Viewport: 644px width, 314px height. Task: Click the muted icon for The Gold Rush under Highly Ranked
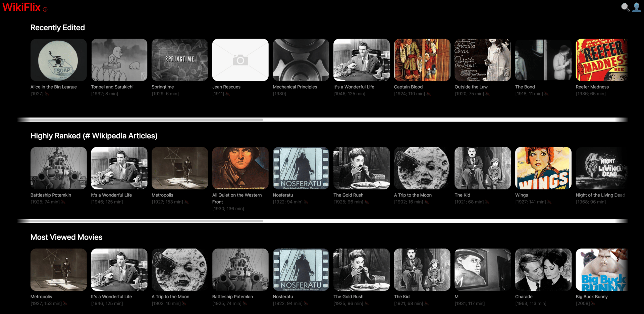click(x=367, y=202)
